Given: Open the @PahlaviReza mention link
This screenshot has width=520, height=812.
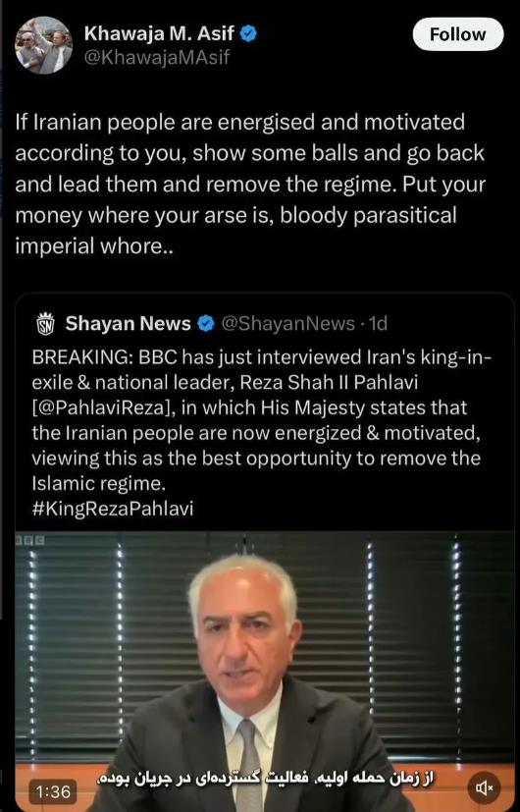Looking at the screenshot, I should (101, 408).
